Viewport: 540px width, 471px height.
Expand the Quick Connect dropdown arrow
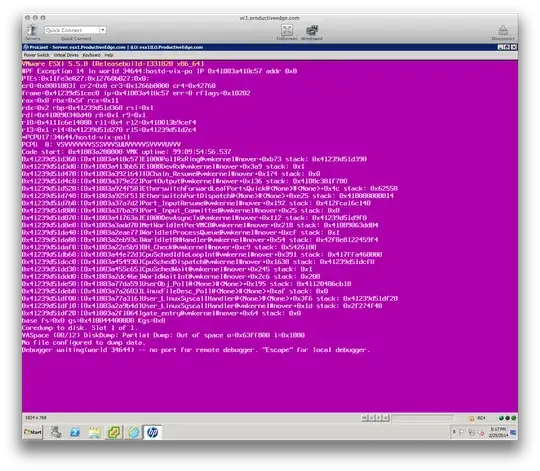[102, 30]
